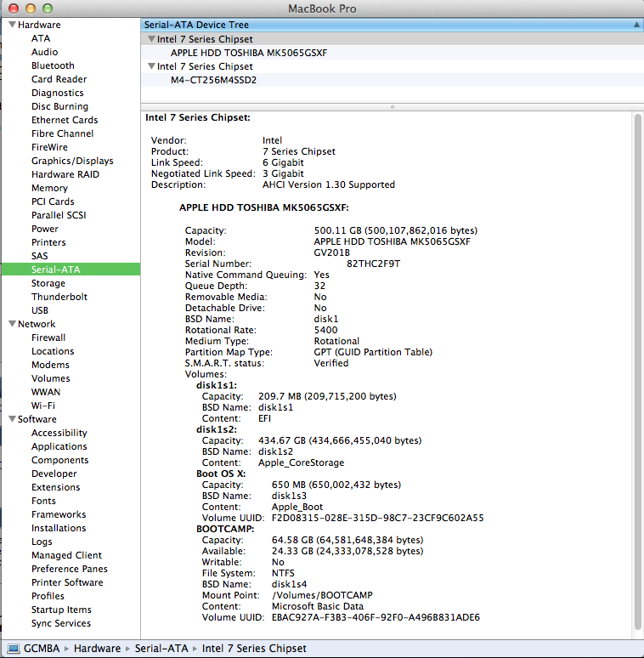The image size is (644, 658).
Task: Open network Volumes entry
Action: pyautogui.click(x=51, y=378)
